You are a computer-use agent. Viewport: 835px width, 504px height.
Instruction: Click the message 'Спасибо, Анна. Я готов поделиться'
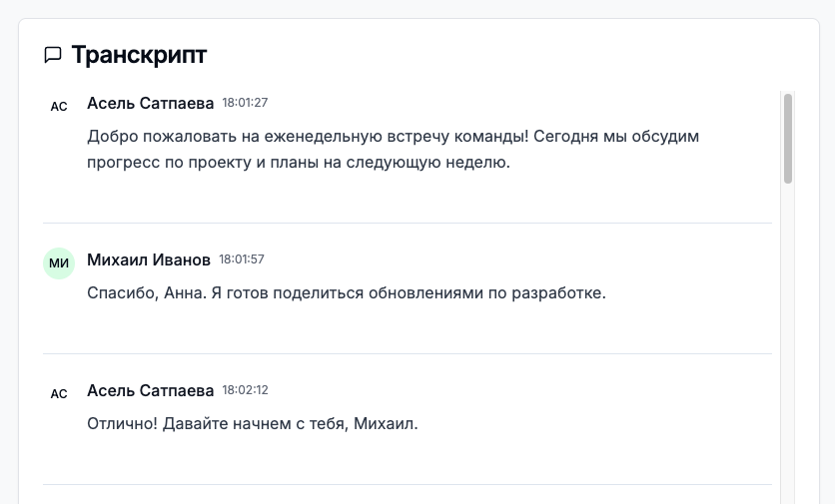click(x=347, y=293)
